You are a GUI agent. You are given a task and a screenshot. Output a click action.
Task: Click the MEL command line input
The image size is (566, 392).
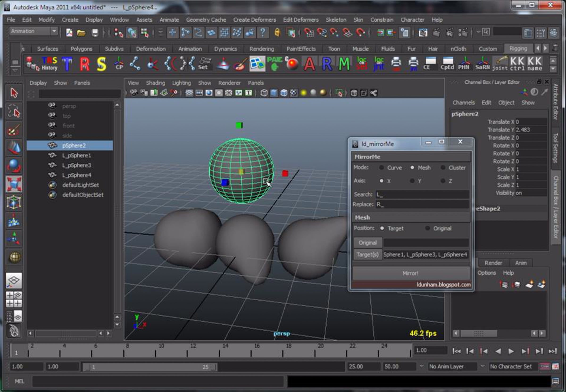(158, 381)
